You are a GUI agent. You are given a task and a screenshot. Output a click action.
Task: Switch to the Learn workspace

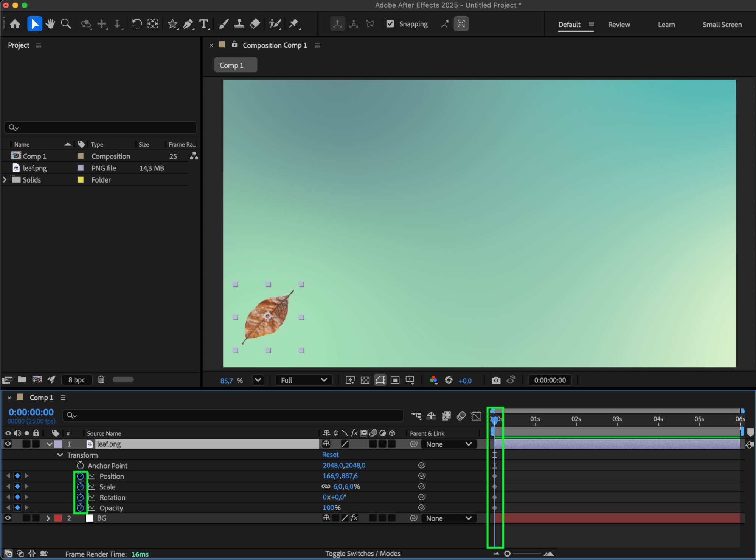[x=666, y=25]
